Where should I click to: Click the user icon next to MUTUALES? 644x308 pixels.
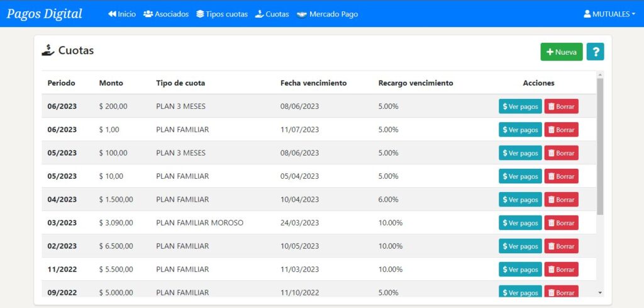point(587,14)
